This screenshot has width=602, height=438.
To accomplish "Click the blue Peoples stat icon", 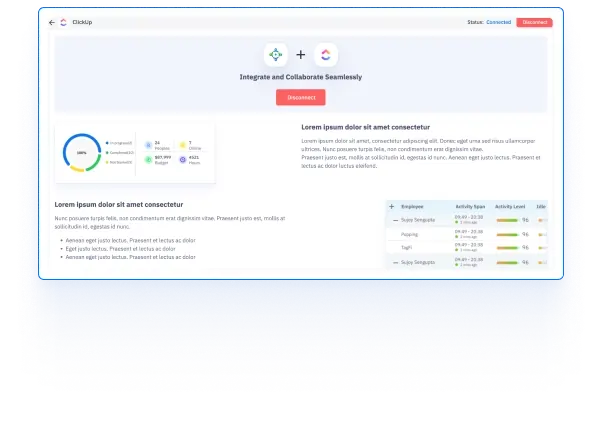I will point(148,145).
